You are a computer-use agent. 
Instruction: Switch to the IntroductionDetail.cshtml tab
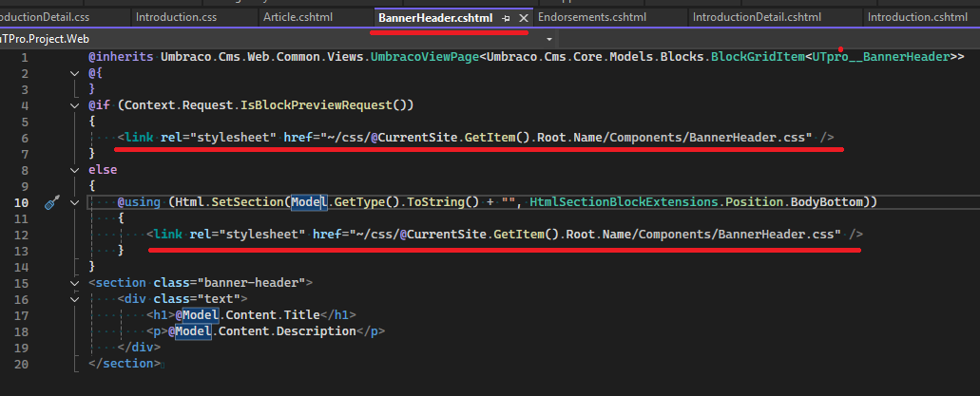pyautogui.click(x=757, y=17)
